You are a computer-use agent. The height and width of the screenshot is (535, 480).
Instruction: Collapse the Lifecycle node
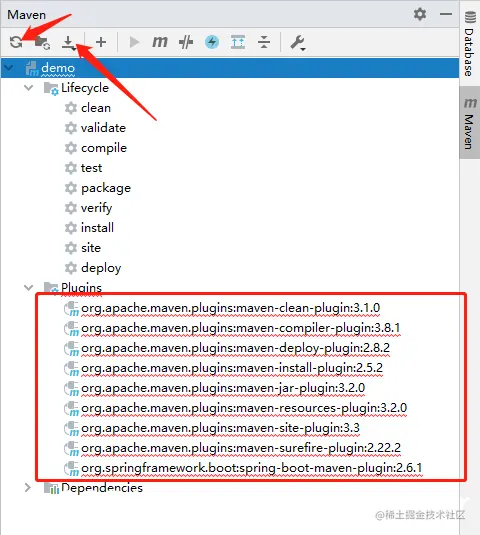(29, 88)
